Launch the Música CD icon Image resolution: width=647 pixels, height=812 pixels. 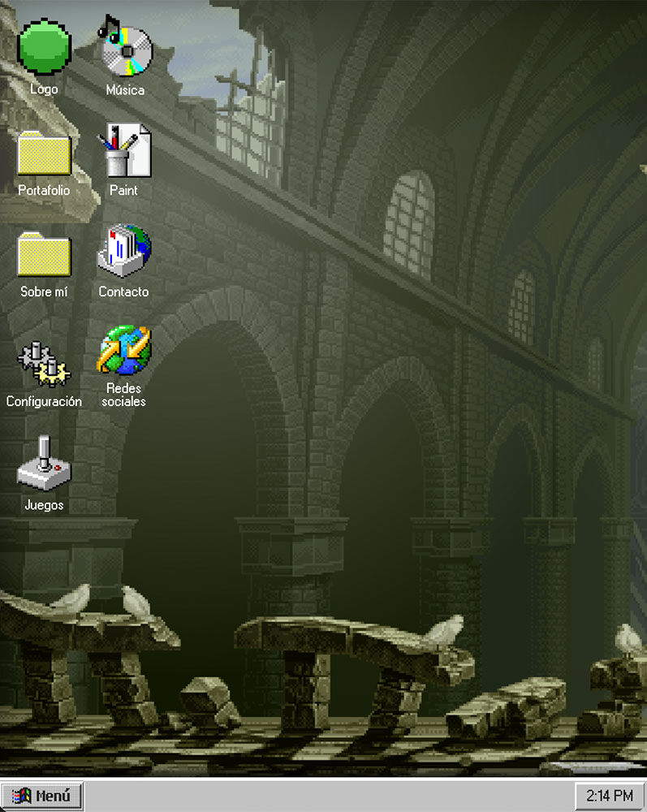pyautogui.click(x=125, y=47)
